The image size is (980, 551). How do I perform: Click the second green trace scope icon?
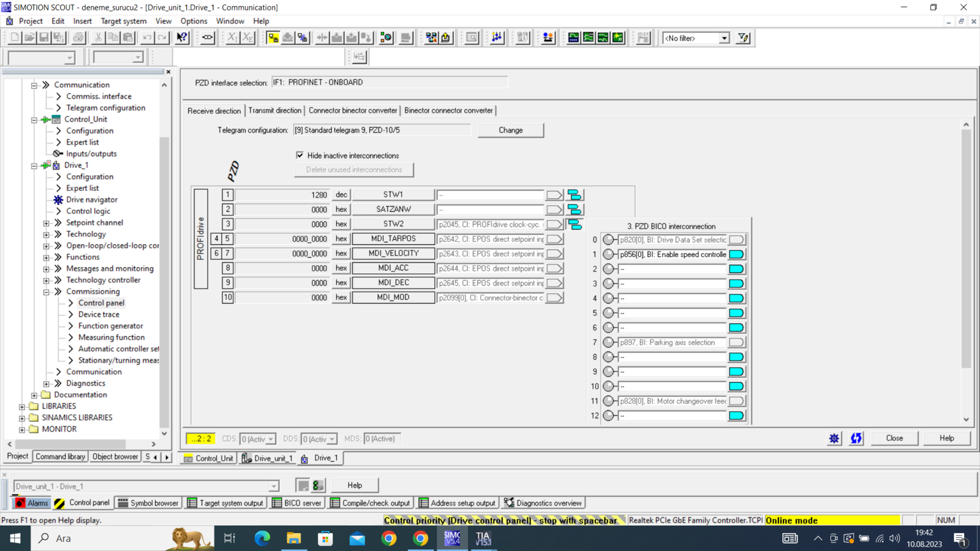[588, 38]
